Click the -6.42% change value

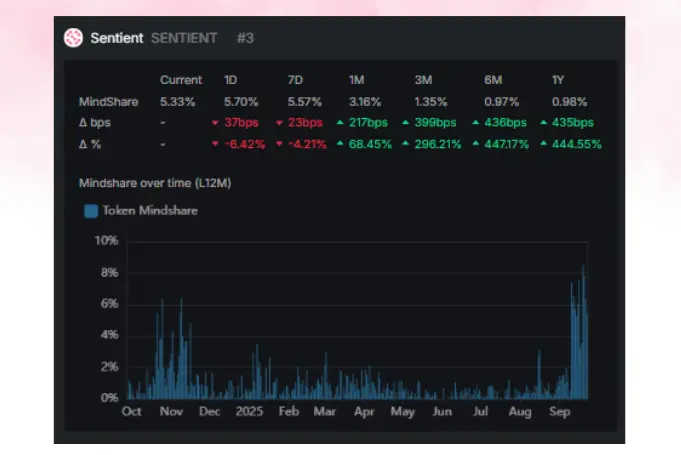[245, 144]
